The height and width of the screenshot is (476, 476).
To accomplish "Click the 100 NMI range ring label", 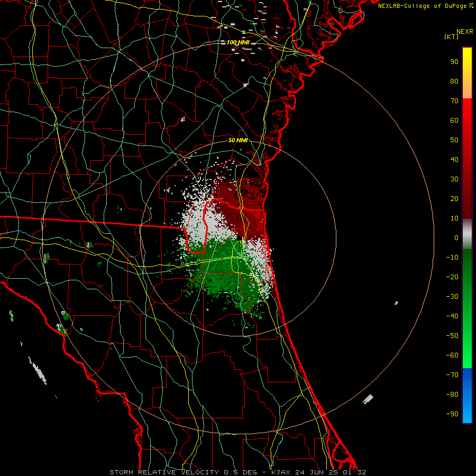I will (x=237, y=42).
